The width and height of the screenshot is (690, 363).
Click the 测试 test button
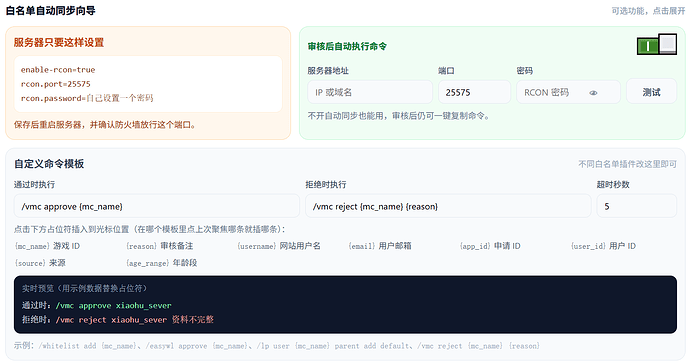tap(651, 92)
